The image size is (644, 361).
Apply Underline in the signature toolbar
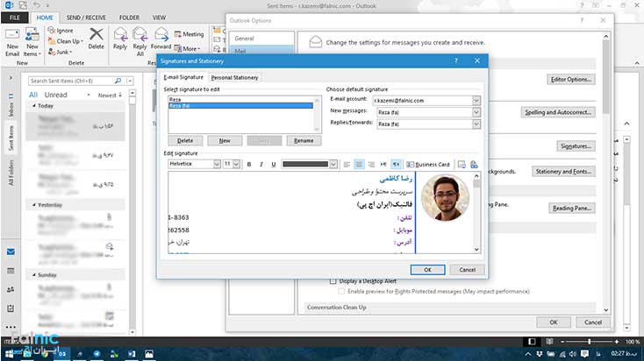pos(274,164)
